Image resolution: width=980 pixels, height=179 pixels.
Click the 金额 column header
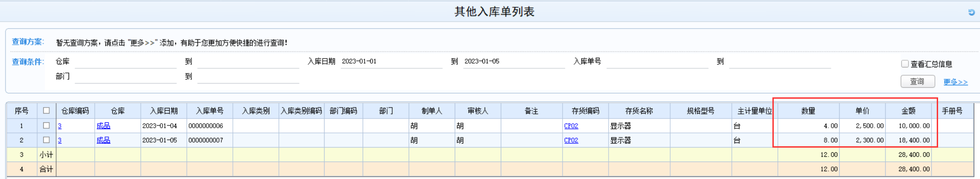908,111
